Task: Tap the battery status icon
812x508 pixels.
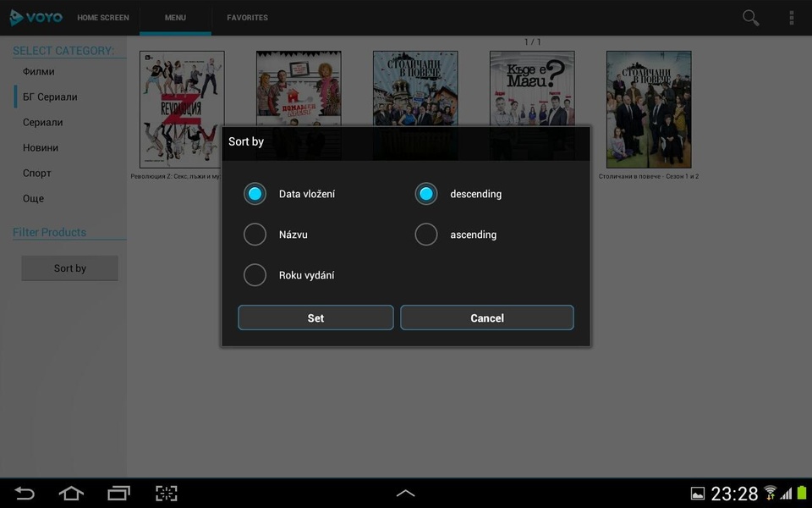Action: point(802,493)
